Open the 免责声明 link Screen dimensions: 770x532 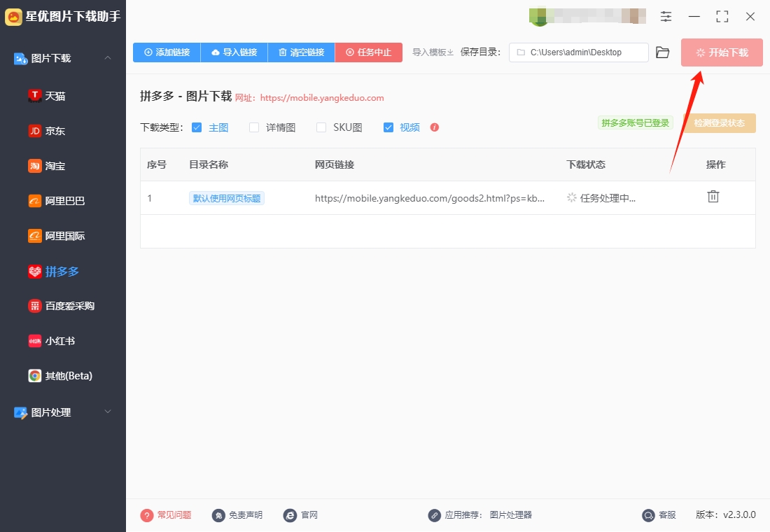point(245,514)
